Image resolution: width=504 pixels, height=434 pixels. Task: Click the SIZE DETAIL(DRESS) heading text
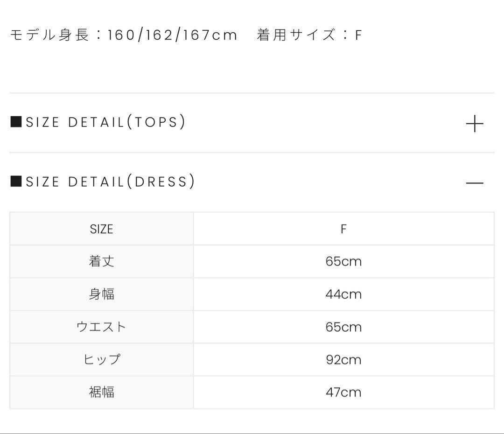[110, 182]
